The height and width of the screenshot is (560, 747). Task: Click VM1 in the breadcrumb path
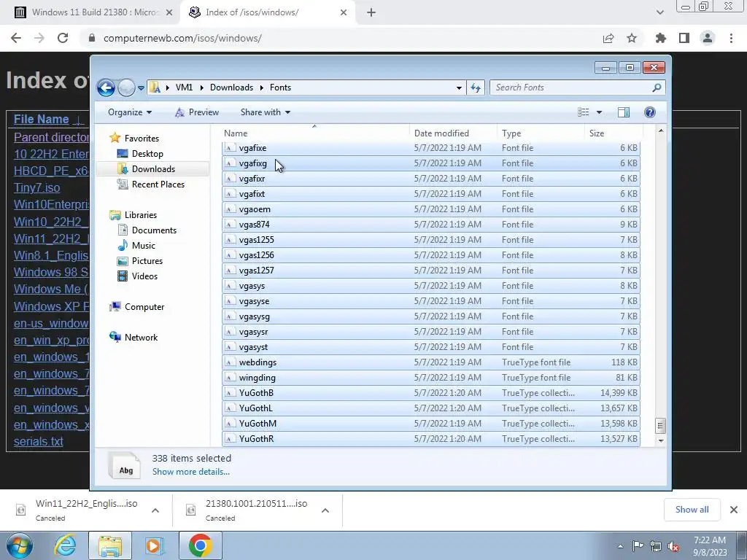[184, 87]
